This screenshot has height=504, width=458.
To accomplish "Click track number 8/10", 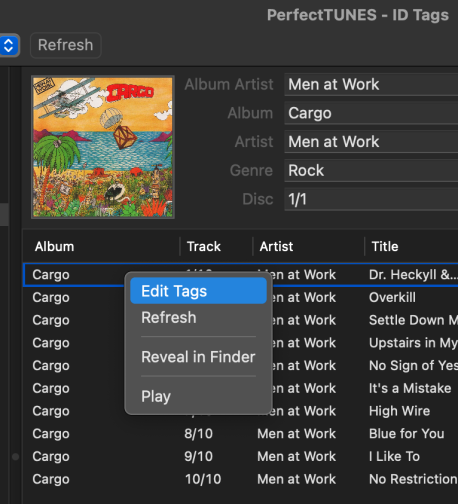I will pyautogui.click(x=198, y=433).
